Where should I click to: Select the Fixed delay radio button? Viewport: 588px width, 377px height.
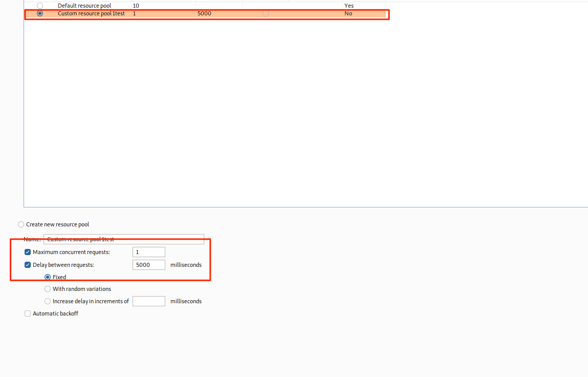point(48,277)
